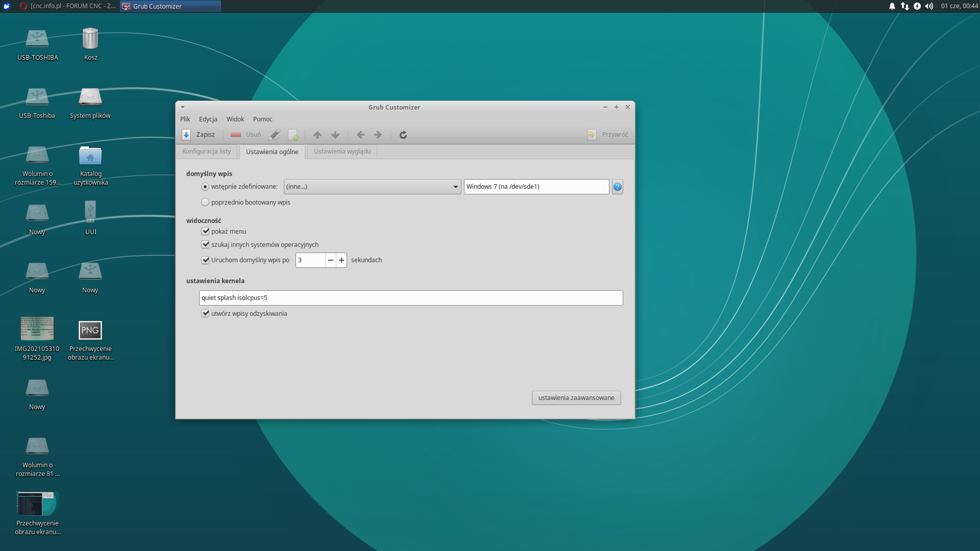This screenshot has height=551, width=980.
Task: Open the window menu arrow in Grub Customizer title bar
Action: [183, 107]
